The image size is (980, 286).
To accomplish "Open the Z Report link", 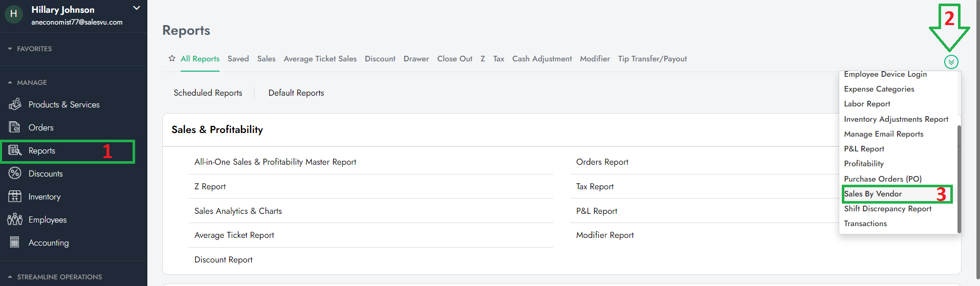I will (x=210, y=187).
